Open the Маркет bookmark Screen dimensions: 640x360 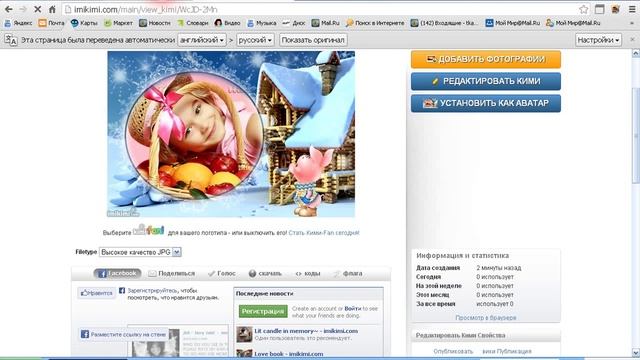(x=118, y=23)
